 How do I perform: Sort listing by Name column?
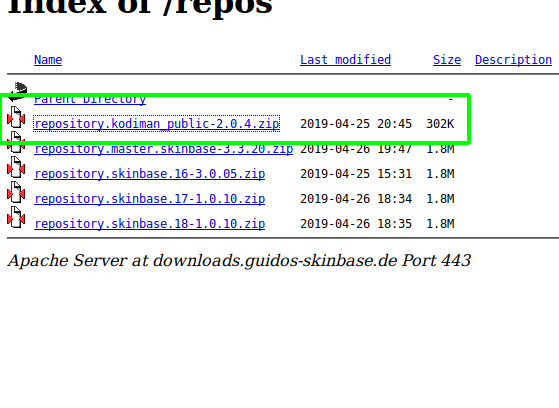[x=48, y=60]
